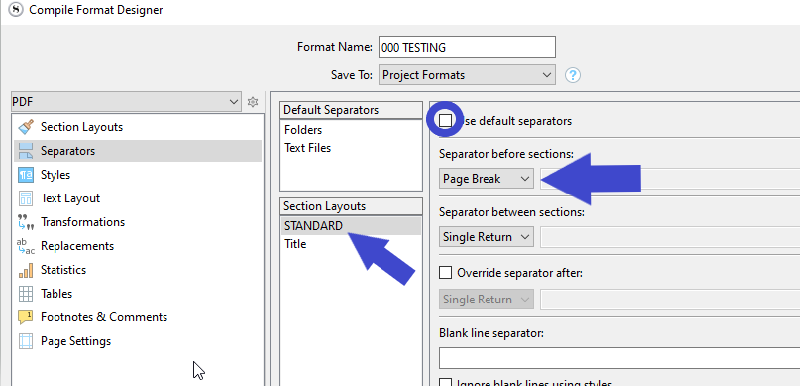Click the Separator before sections label
This screenshot has height=386, width=800.
point(507,153)
